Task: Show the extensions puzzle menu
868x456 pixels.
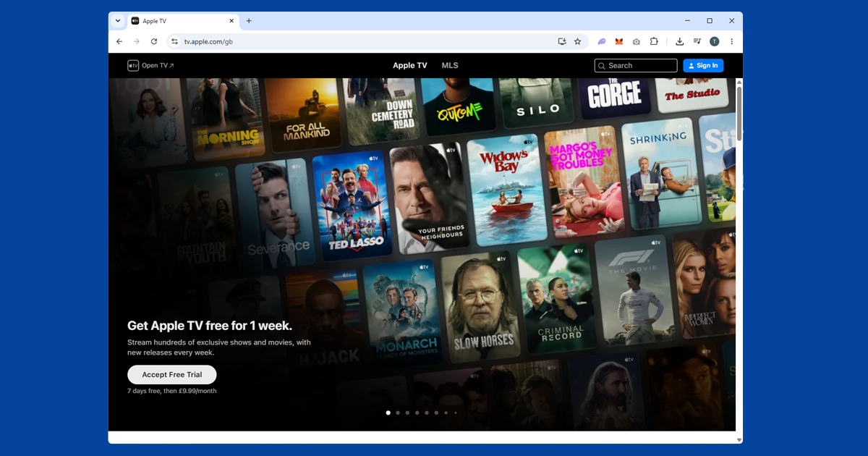Action: pyautogui.click(x=654, y=42)
